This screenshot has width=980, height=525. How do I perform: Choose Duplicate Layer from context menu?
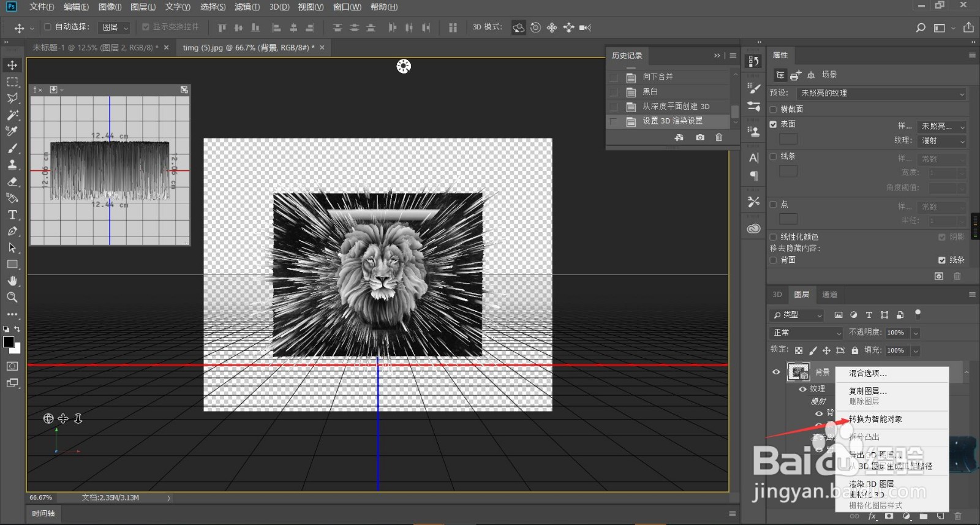tap(867, 391)
